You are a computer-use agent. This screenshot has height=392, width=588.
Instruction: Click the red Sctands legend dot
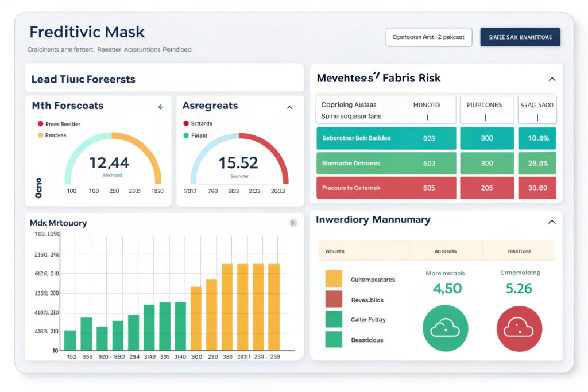click(x=186, y=123)
